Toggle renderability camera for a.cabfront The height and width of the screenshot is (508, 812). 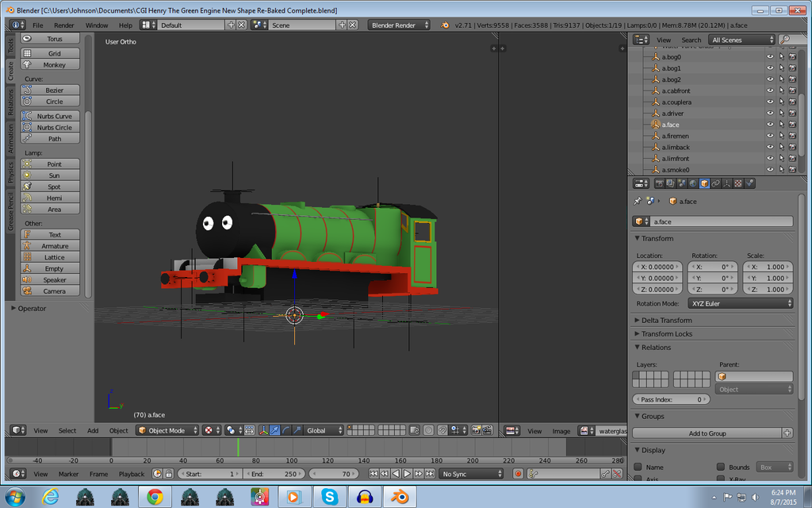792,90
